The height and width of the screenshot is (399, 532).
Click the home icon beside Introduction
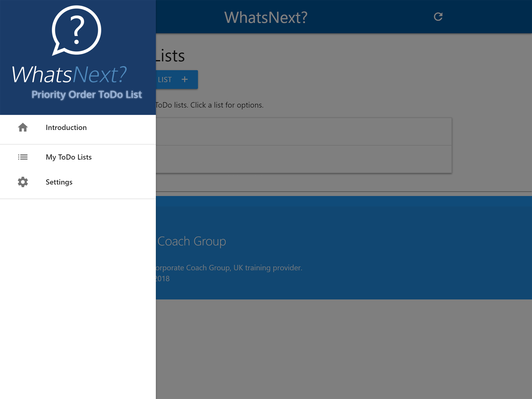click(23, 127)
